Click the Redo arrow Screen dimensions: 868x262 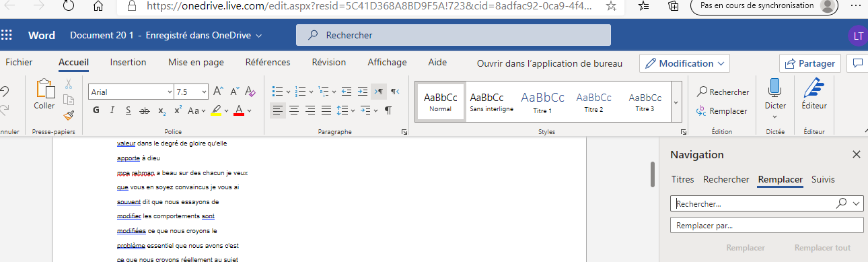click(x=4, y=110)
